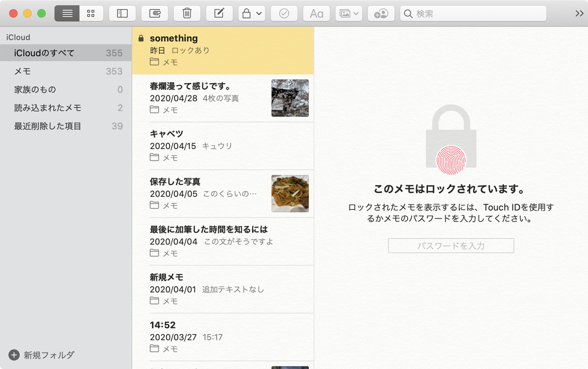Click the add people share icon

(381, 13)
